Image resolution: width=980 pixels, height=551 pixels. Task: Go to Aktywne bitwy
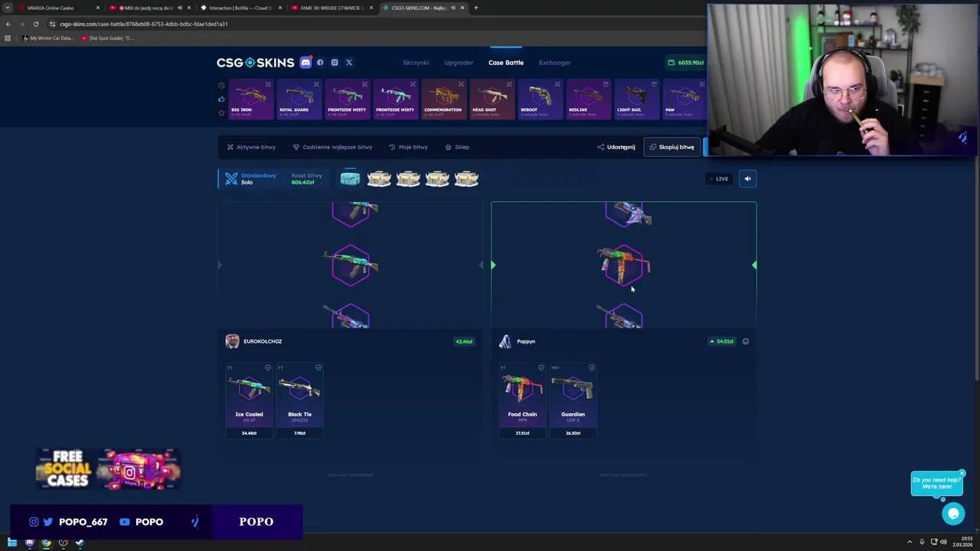(x=251, y=147)
